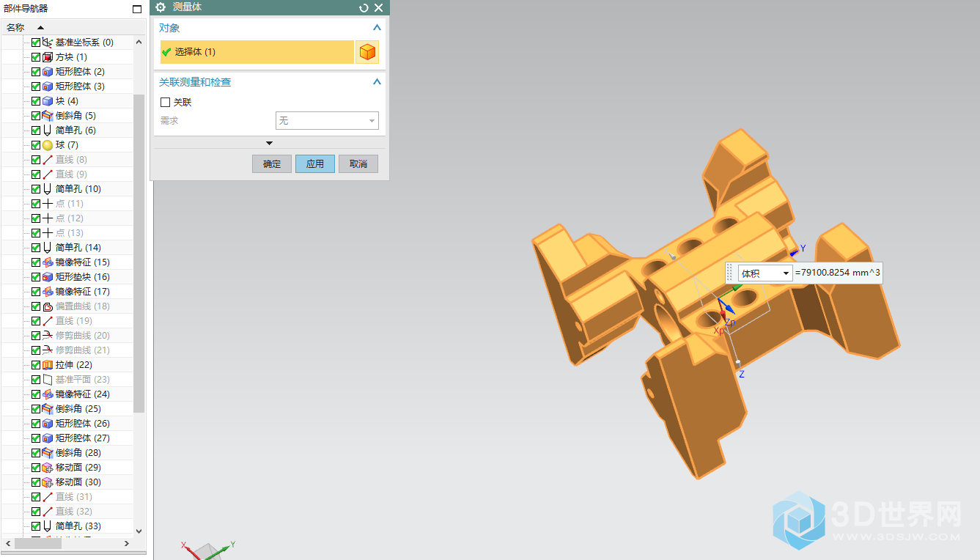Click the 应用 button
This screenshot has height=560, width=980.
pos(315,163)
